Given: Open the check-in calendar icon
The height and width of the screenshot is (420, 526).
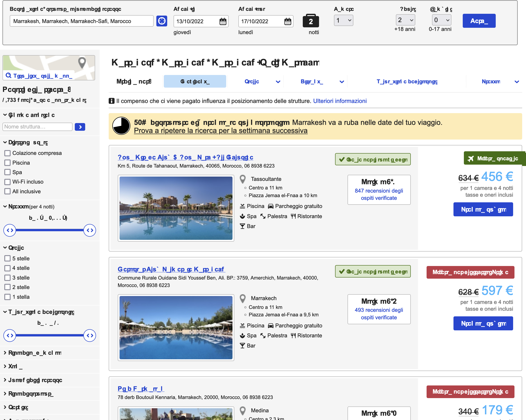Looking at the screenshot, I should pos(223,21).
